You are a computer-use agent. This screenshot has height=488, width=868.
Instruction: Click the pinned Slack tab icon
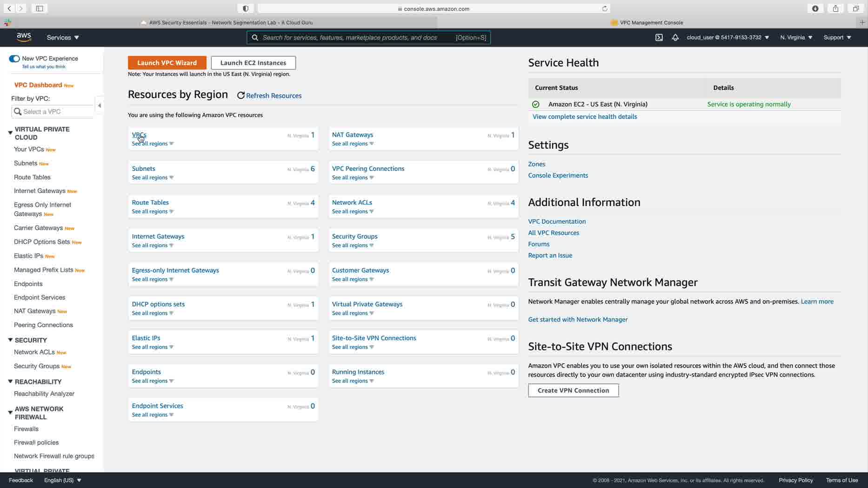pos(7,22)
